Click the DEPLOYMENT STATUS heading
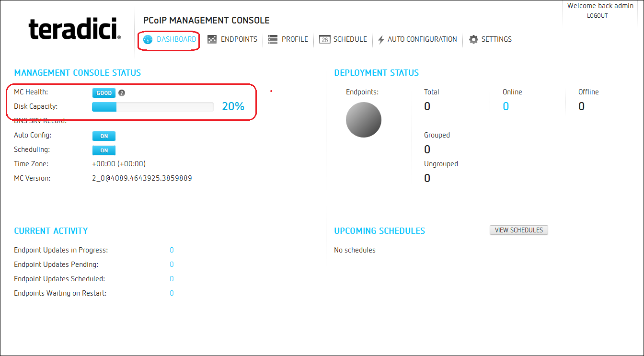The height and width of the screenshot is (356, 644). click(x=377, y=73)
